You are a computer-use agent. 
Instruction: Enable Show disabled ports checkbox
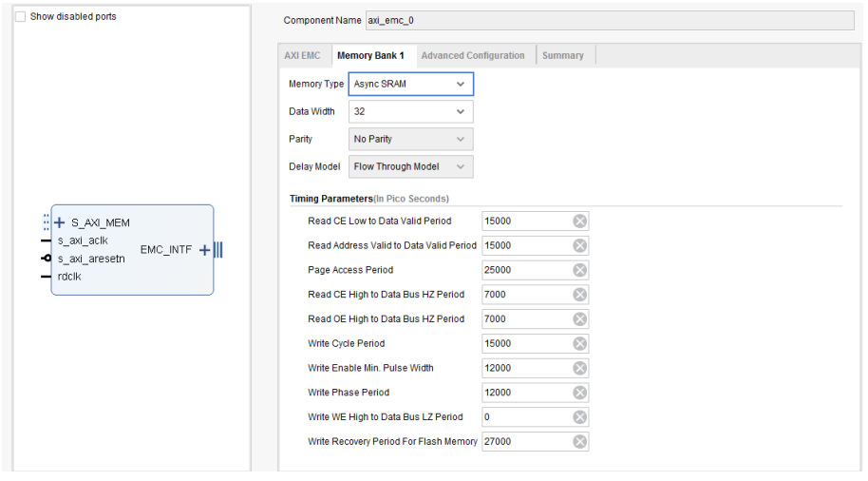pyautogui.click(x=21, y=17)
